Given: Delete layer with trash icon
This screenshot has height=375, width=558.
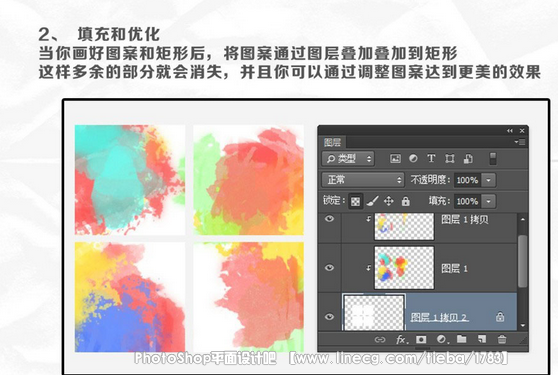Looking at the screenshot, I should (x=502, y=339).
